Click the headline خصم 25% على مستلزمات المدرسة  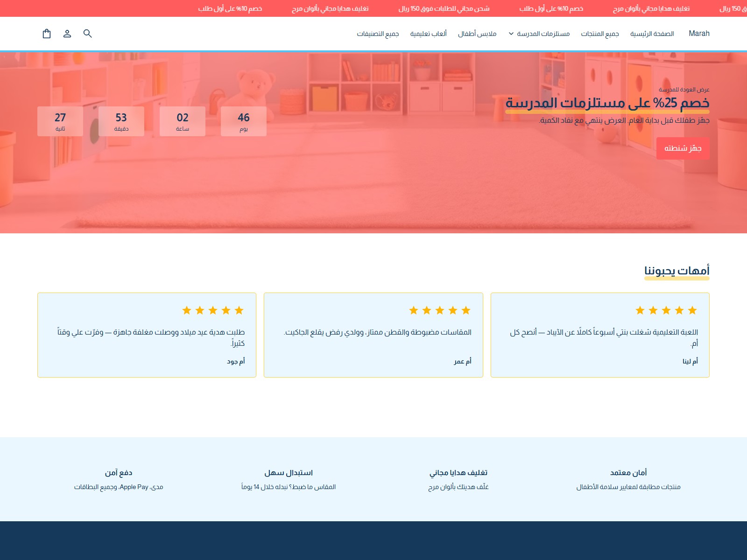(x=607, y=103)
